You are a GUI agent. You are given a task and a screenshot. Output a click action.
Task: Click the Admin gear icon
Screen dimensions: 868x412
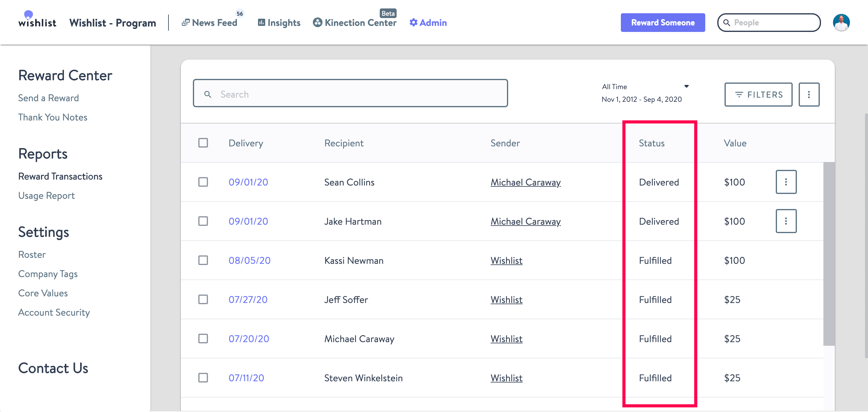coord(414,22)
